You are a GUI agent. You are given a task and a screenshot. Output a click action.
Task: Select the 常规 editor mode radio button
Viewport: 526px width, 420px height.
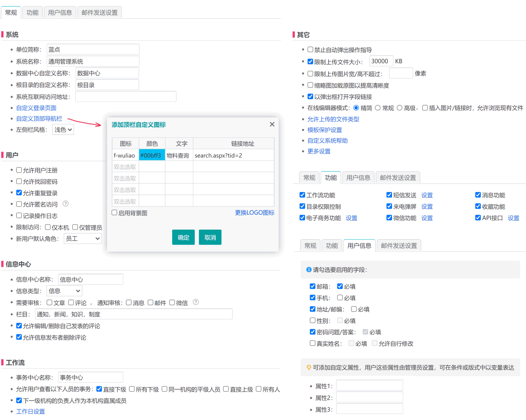[378, 108]
